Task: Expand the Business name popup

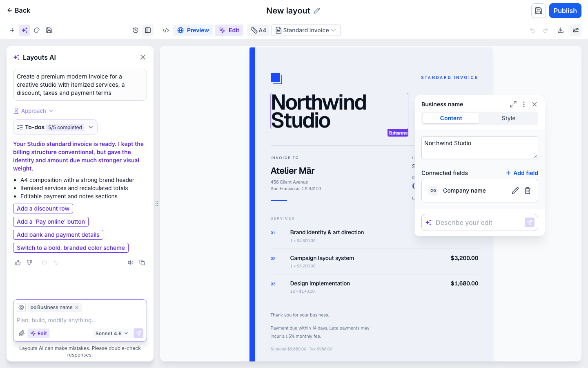Action: [x=513, y=104]
